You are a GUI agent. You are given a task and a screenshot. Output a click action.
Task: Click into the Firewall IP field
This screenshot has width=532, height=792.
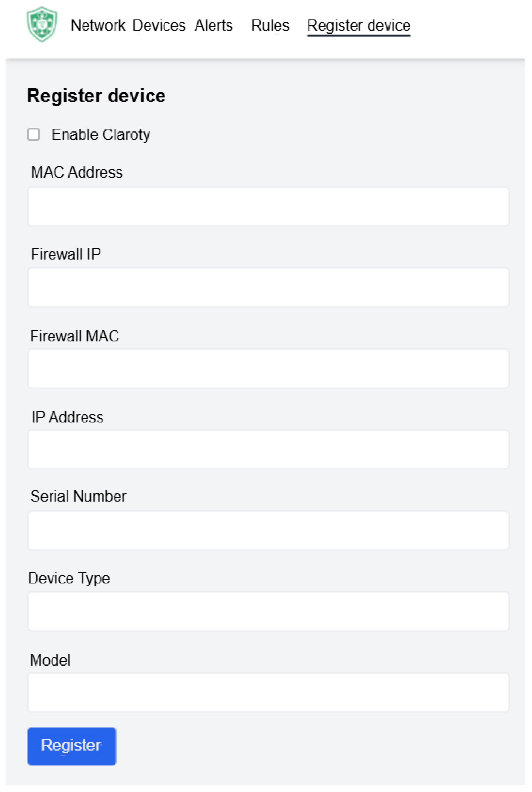click(x=268, y=287)
